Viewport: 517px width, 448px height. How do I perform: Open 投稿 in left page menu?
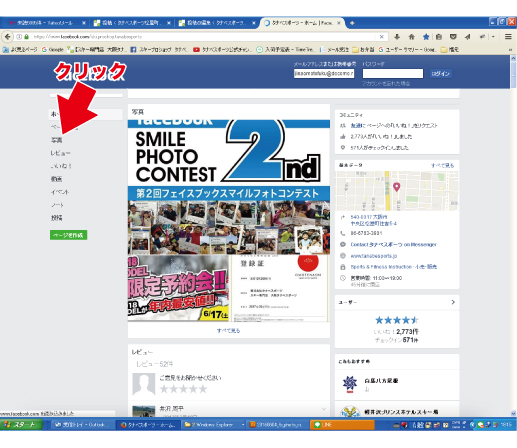coord(56,218)
